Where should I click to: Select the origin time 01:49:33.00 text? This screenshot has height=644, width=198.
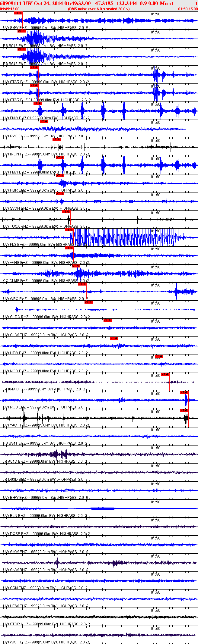point(77,3)
